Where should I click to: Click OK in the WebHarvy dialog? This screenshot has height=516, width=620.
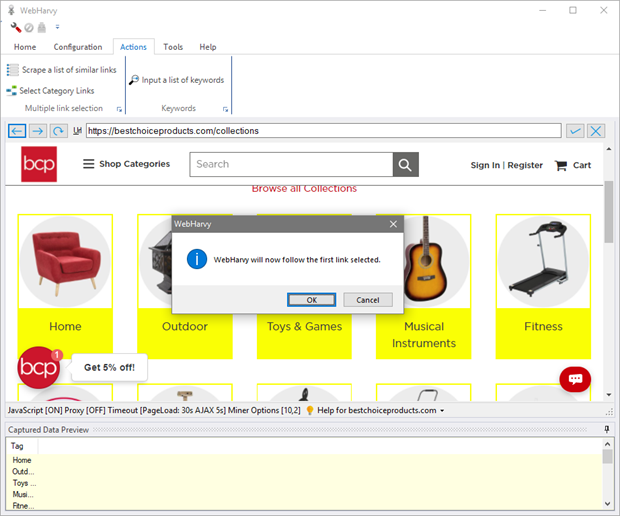(312, 300)
